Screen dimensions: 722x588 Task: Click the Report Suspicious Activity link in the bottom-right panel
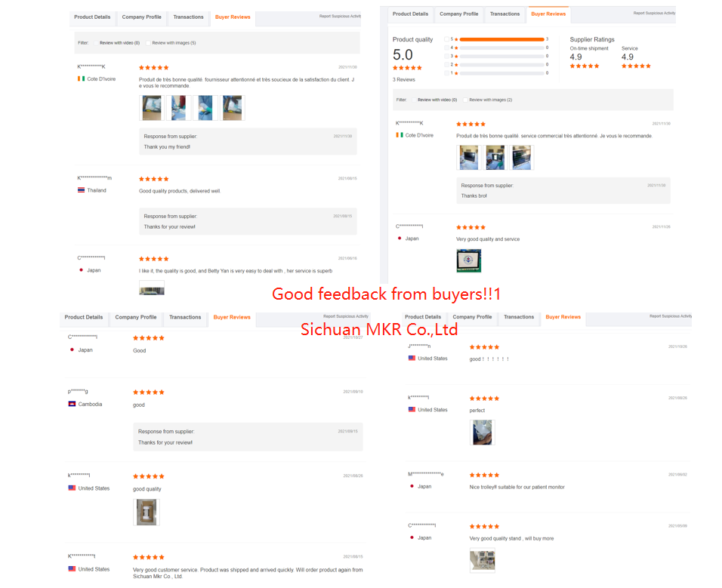pos(671,316)
